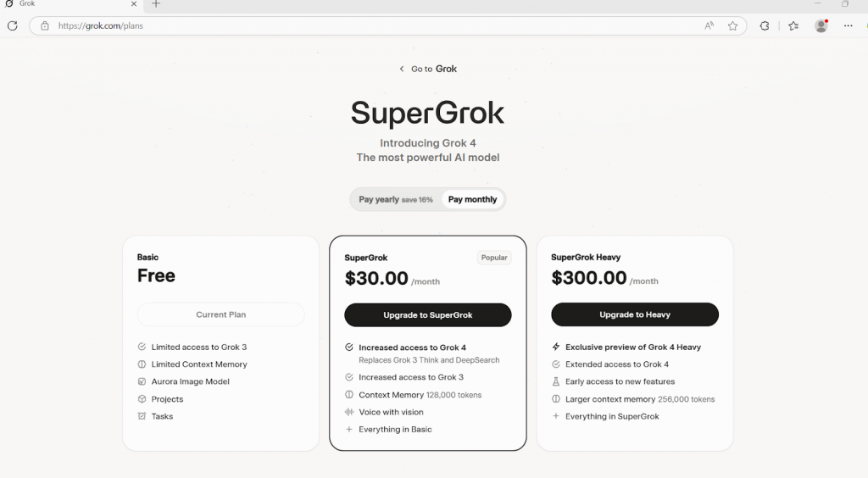Open the browser profile avatar
This screenshot has width=868, height=478.
[x=821, y=25]
